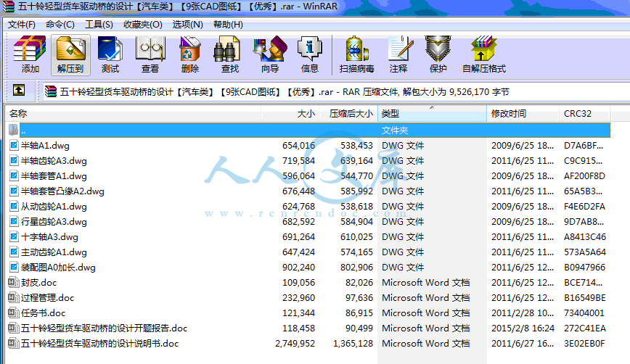Open the 收藏夹(O) menu
The height and width of the screenshot is (364, 630).
[x=143, y=25]
